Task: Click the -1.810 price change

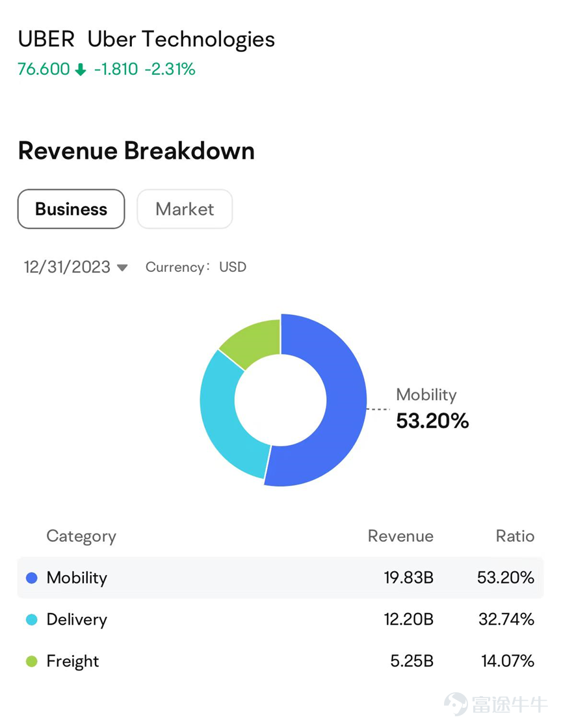Action: coord(116,69)
